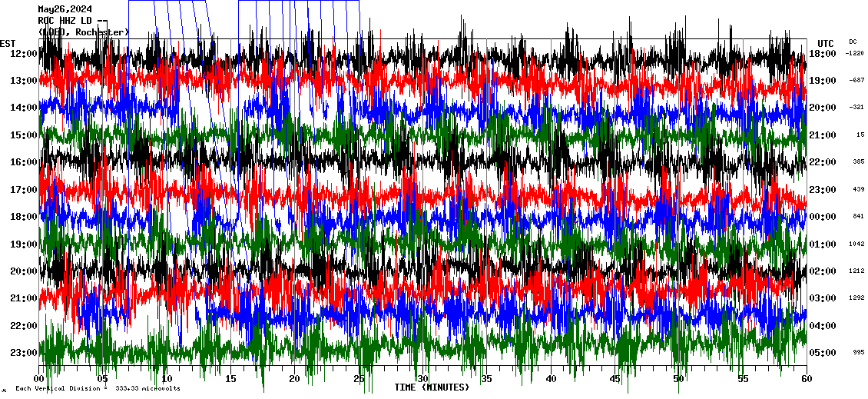Click the 05:00 UTC label on right
This screenshot has height=399, width=868.
point(823,353)
